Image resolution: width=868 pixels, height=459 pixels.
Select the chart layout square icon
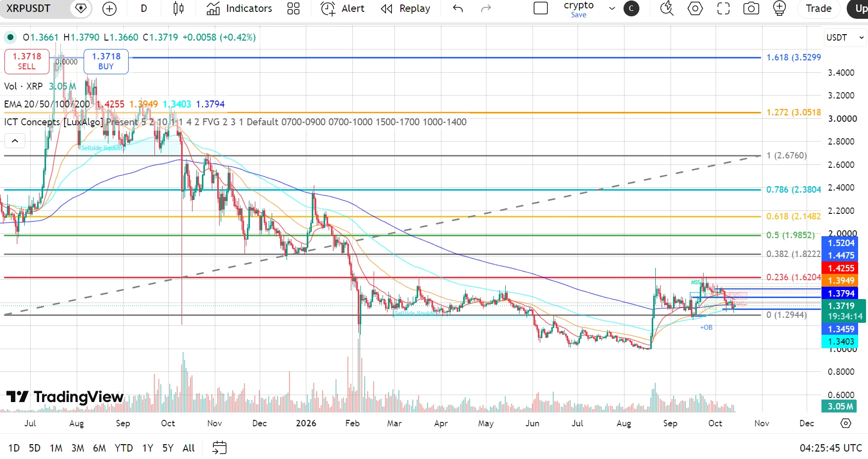(541, 8)
